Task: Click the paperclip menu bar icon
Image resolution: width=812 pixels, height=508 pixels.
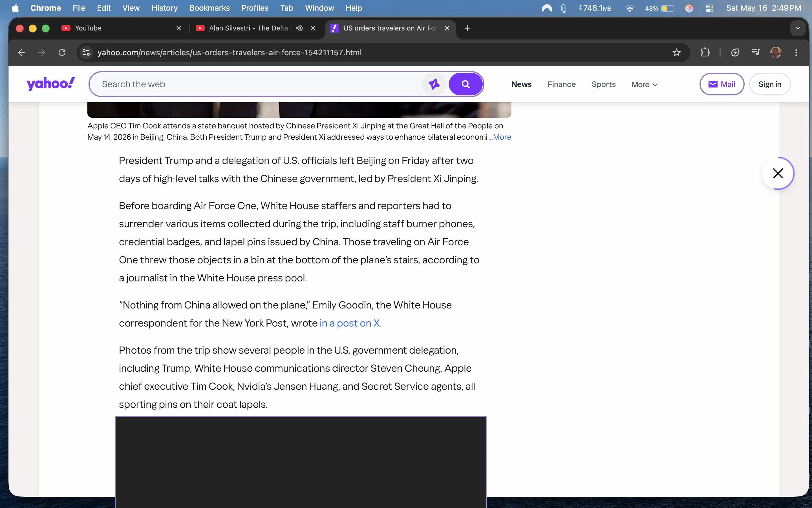Action: click(x=564, y=8)
